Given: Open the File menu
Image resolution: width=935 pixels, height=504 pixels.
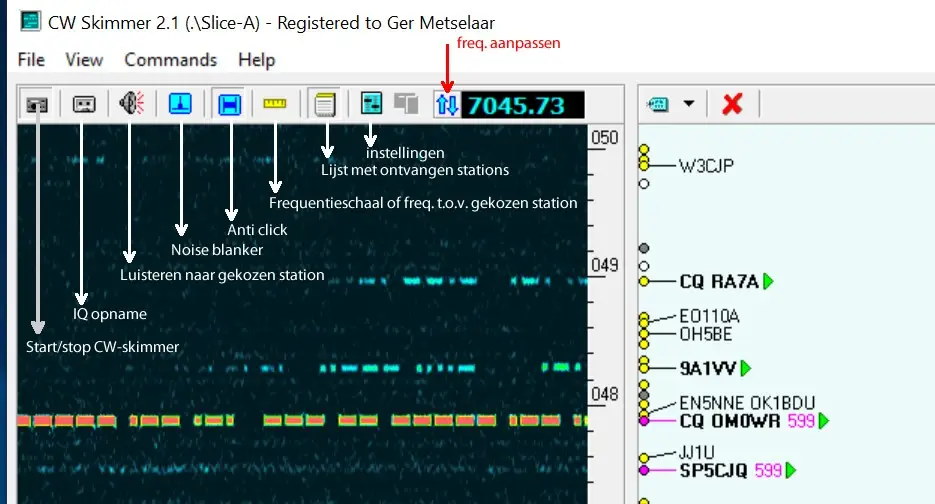Looking at the screenshot, I should [x=31, y=60].
